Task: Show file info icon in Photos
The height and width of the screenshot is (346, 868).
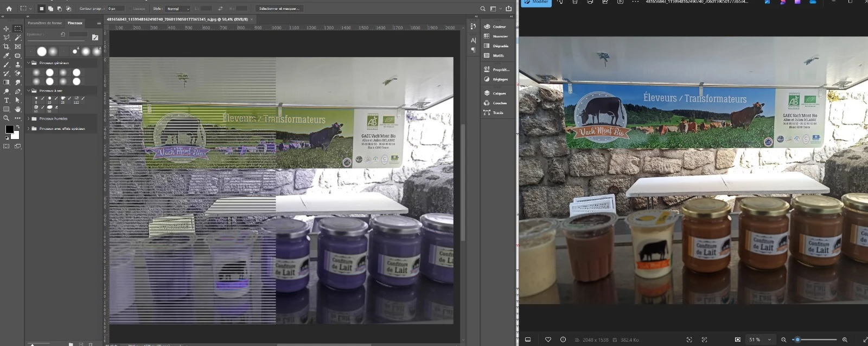Action: click(563, 339)
